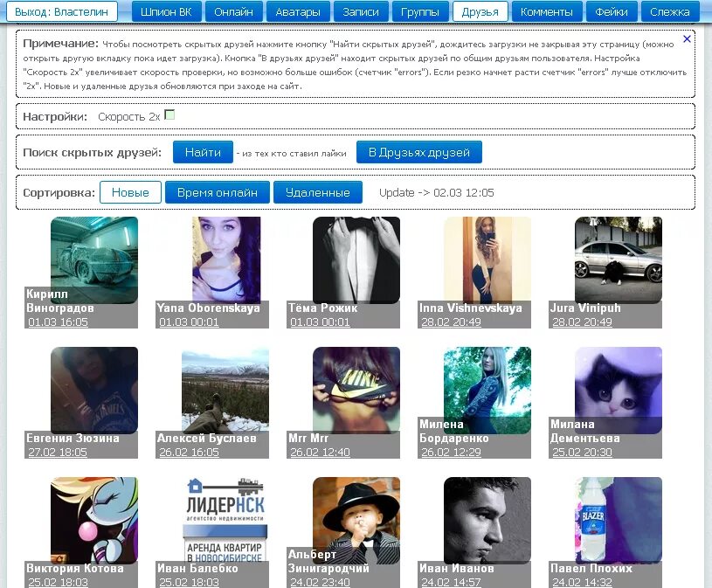Click the name Кирилл Виноградов
712x588 pixels.
(60, 301)
